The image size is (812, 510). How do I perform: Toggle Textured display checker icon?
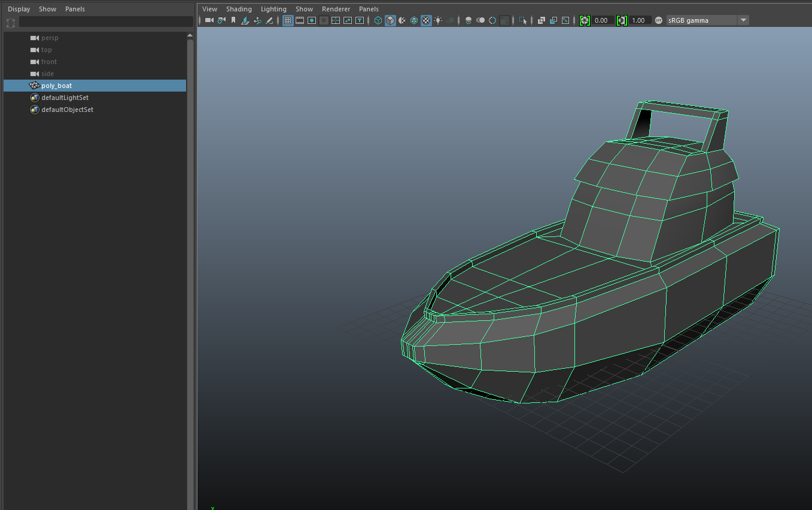point(426,20)
